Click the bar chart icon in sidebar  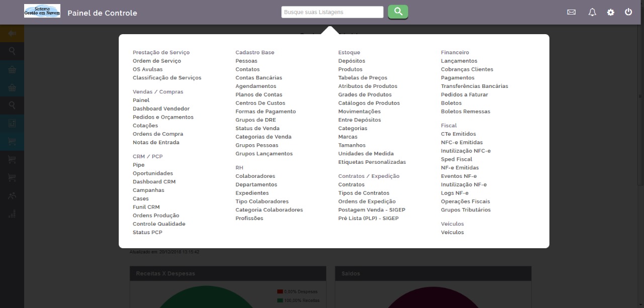click(12, 214)
